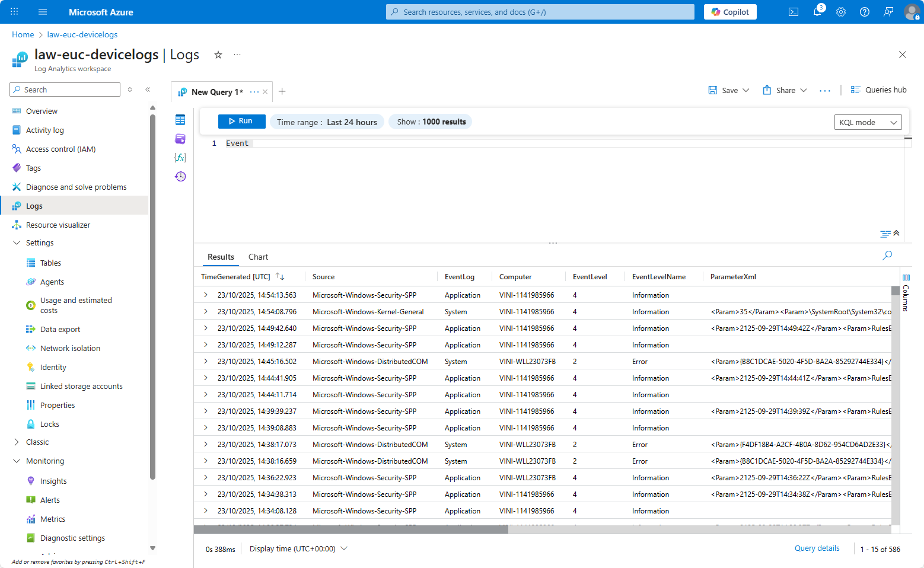Toggle sort on TimeGenerated column

tap(280, 277)
